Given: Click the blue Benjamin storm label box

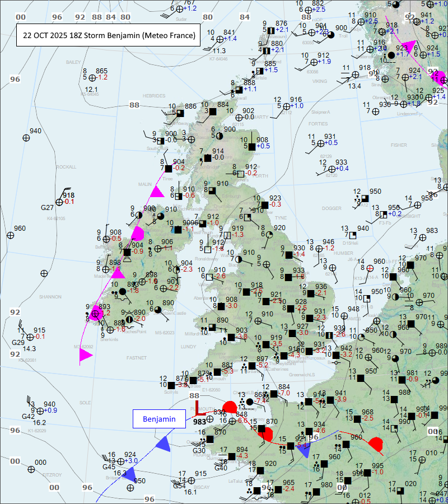Looking at the screenshot, I should click(158, 419).
